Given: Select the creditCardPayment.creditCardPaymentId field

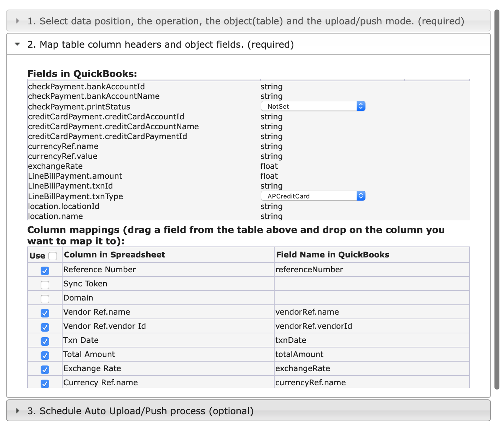Looking at the screenshot, I should click(x=107, y=136).
